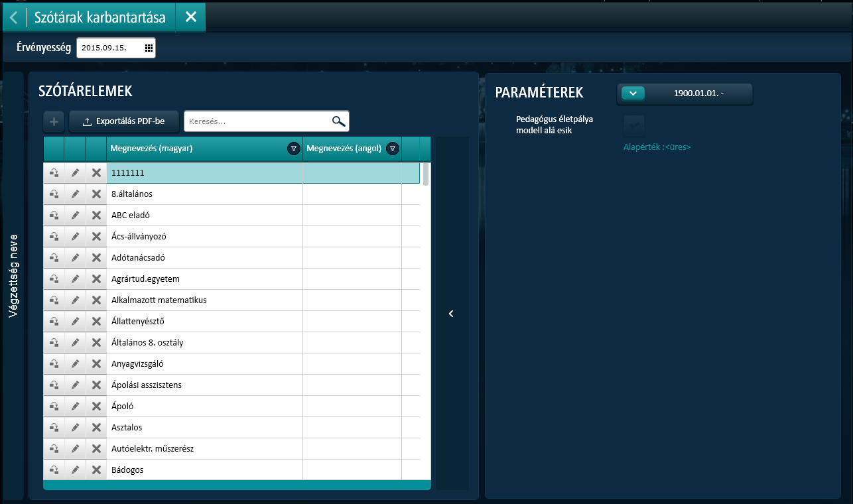The width and height of the screenshot is (853, 504).
Task: Delete the Autóelektr. műszerész entry
Action: point(96,449)
